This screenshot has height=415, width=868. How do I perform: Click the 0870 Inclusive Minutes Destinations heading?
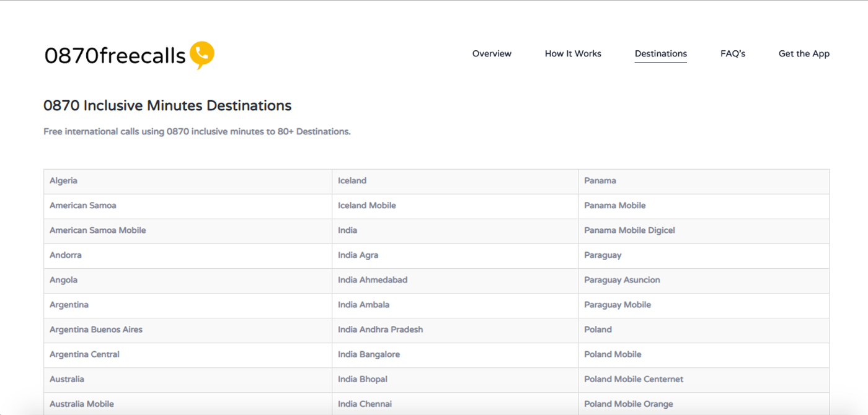[x=167, y=105]
